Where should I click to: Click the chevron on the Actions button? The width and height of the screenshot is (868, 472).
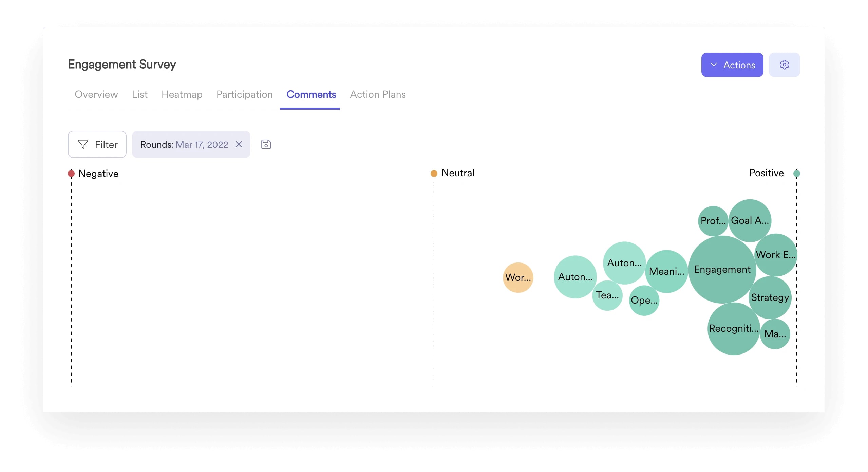tap(714, 65)
